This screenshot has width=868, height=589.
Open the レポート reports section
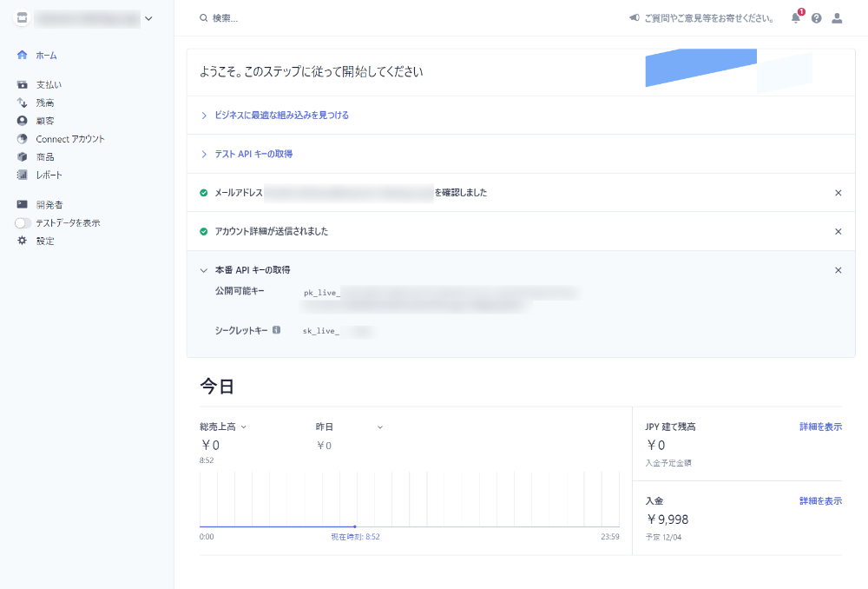tap(49, 175)
